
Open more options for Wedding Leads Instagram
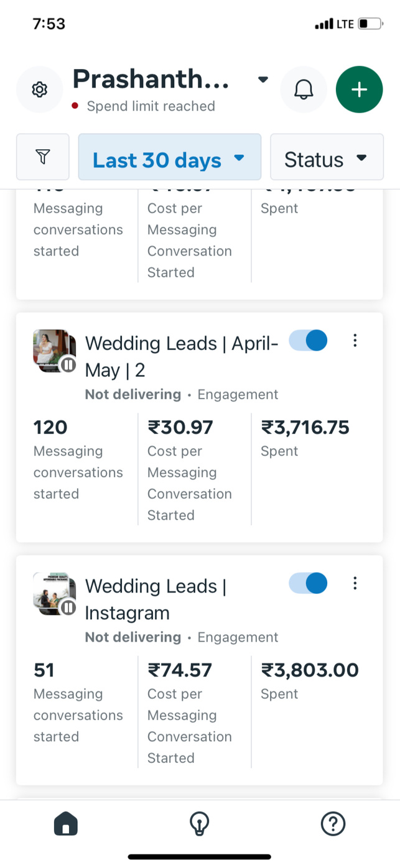(355, 583)
